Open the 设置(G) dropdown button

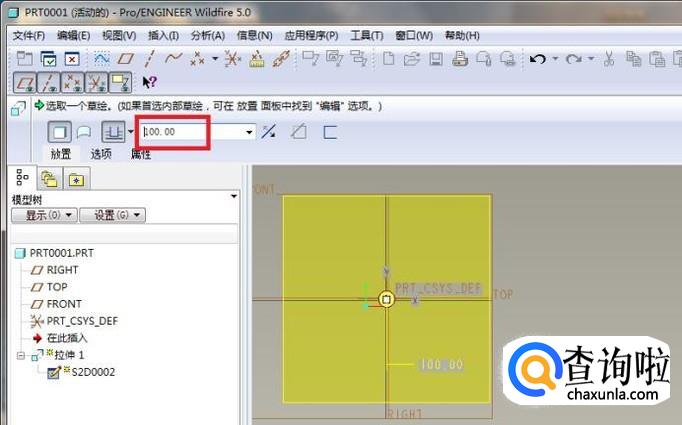click(112, 215)
